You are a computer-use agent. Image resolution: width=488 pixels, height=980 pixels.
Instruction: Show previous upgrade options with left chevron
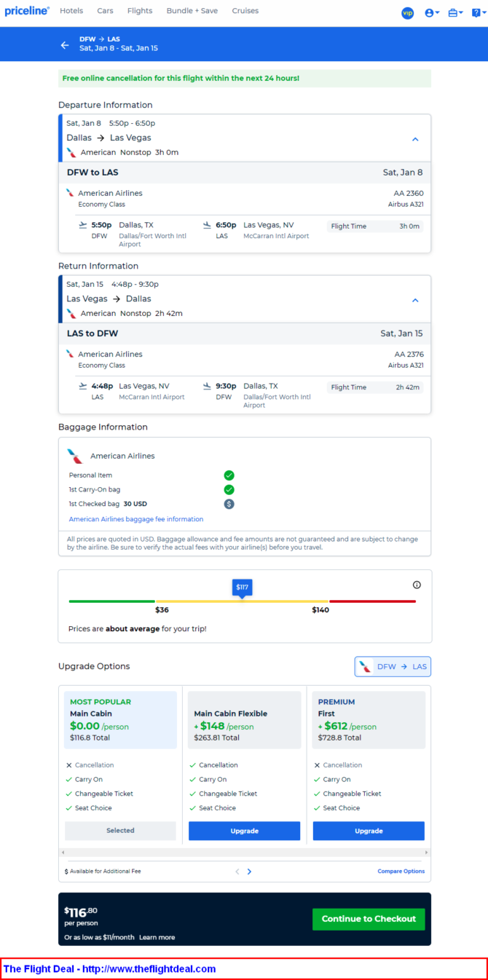click(237, 872)
